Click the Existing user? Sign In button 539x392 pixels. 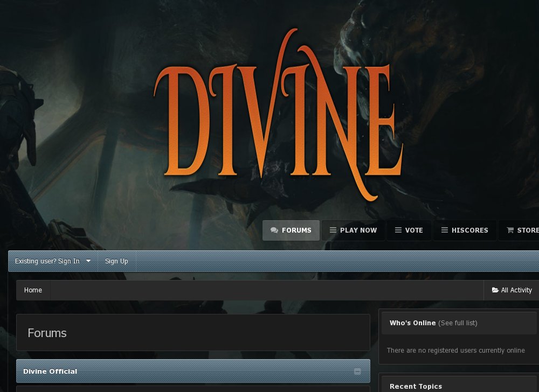[x=47, y=261]
